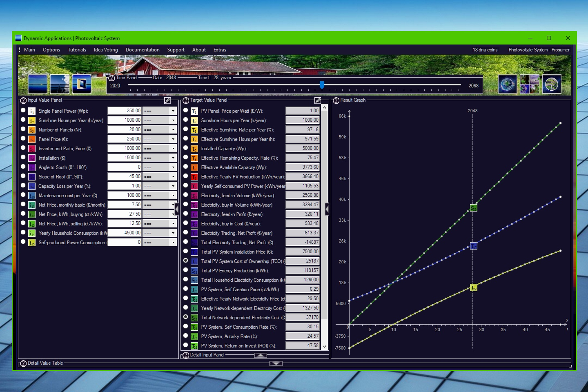Image resolution: width=588 pixels, height=392 pixels.
Task: Toggle the Total PV Energy Production radio button
Action: 185,270
